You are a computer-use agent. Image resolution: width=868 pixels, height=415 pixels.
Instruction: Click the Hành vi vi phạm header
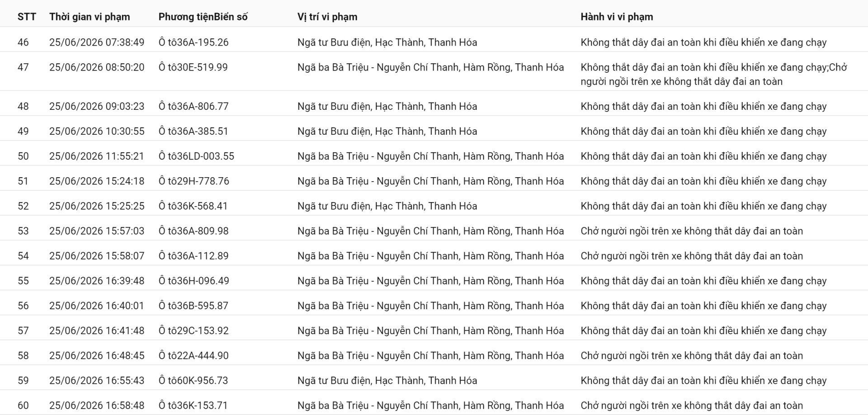[x=617, y=17]
